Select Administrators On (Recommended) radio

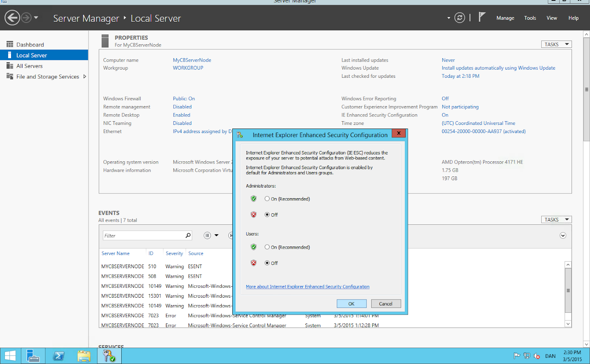pyautogui.click(x=267, y=199)
